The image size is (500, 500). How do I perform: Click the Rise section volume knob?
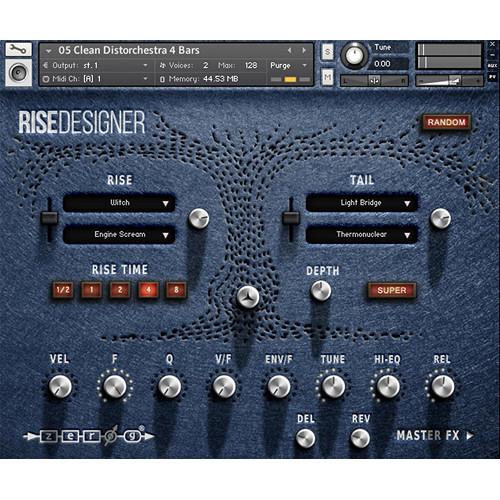pos(199,219)
